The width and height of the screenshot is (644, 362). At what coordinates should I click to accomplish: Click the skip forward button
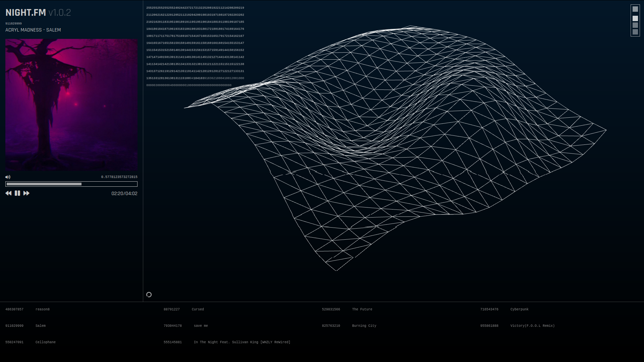pyautogui.click(x=26, y=193)
